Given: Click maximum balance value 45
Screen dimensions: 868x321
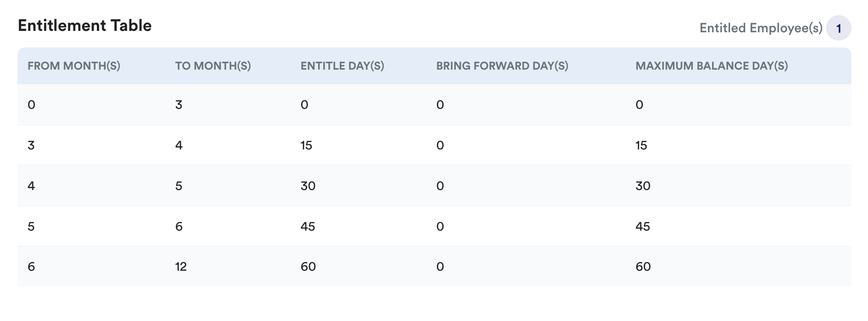Looking at the screenshot, I should pyautogui.click(x=643, y=226).
